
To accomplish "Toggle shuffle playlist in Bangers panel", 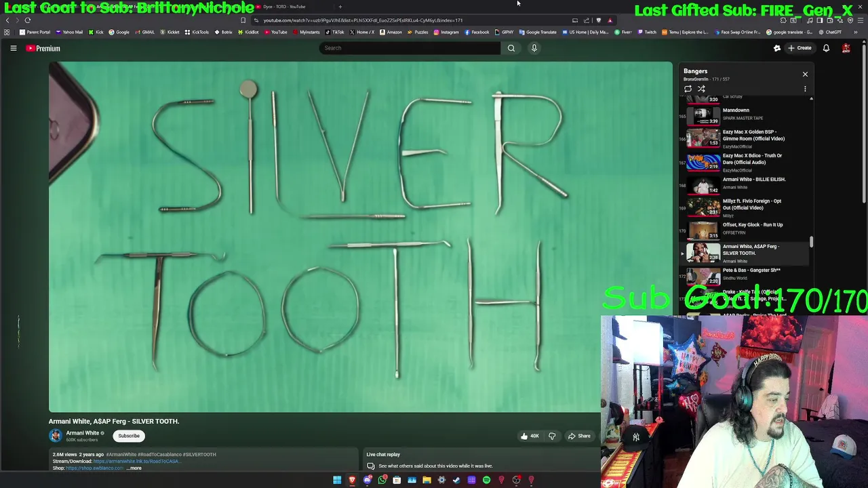I will click(x=701, y=89).
